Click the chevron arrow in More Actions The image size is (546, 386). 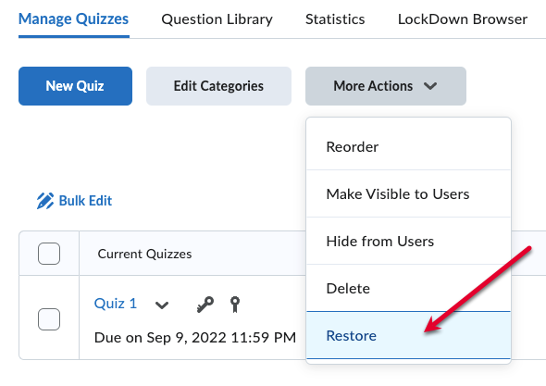point(430,86)
